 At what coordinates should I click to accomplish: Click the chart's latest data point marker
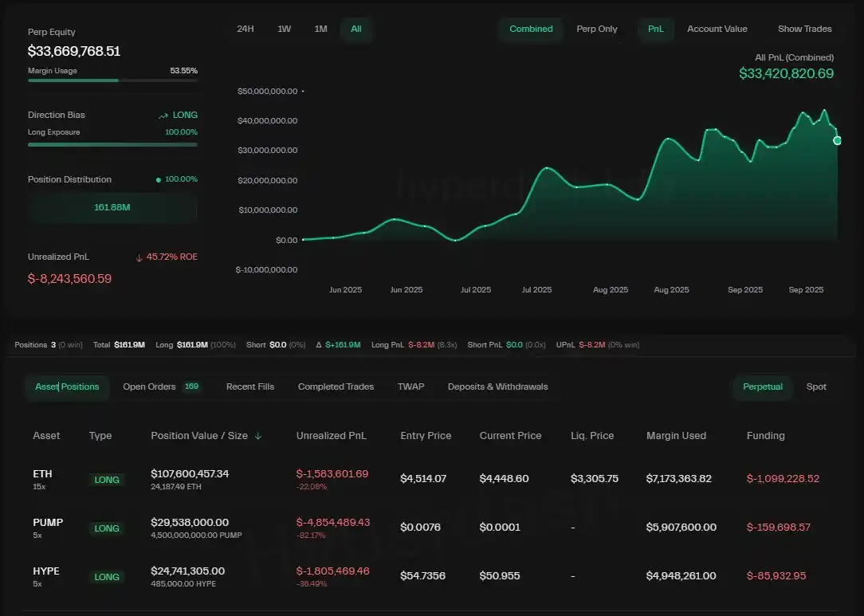pos(837,140)
